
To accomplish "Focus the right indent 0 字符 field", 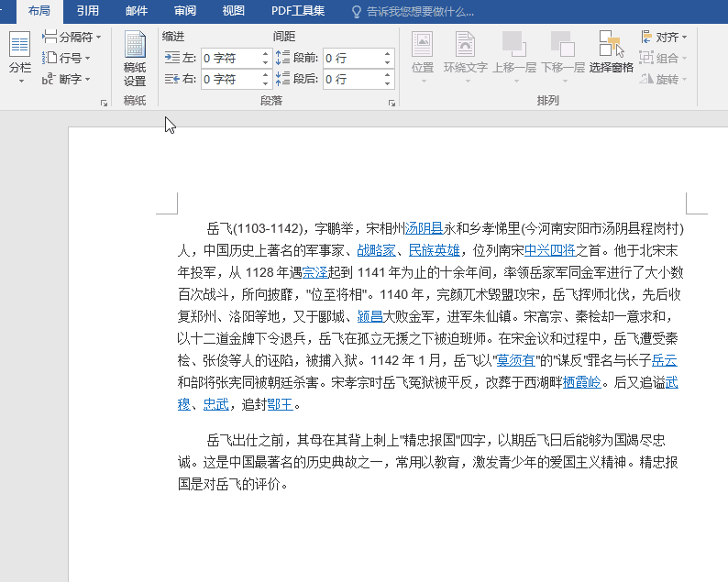I will [x=230, y=80].
